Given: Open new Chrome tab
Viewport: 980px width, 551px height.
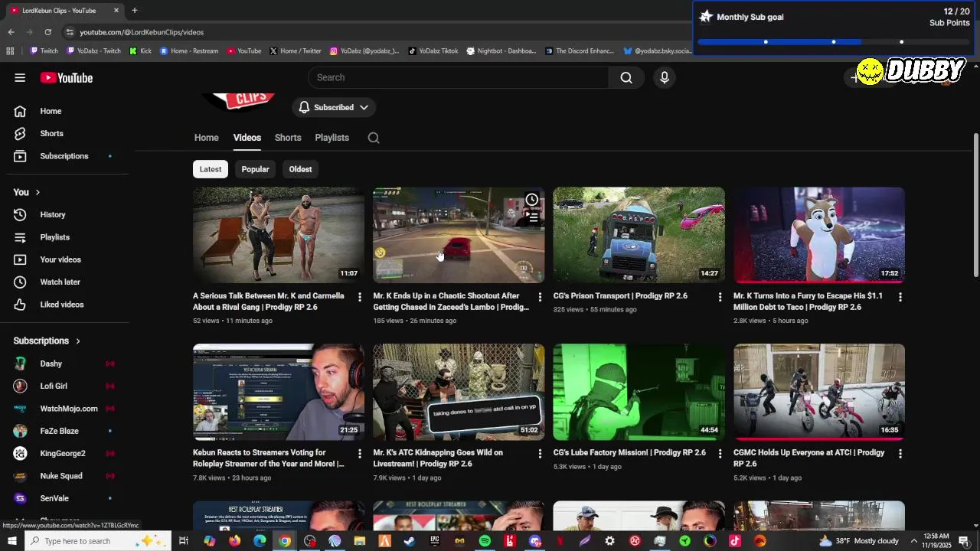Looking at the screenshot, I should click(x=134, y=11).
